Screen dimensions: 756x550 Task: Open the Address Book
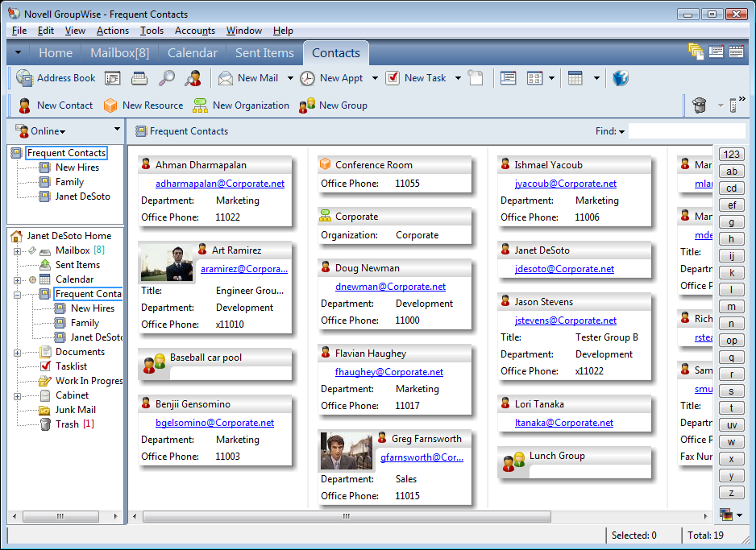(x=56, y=78)
